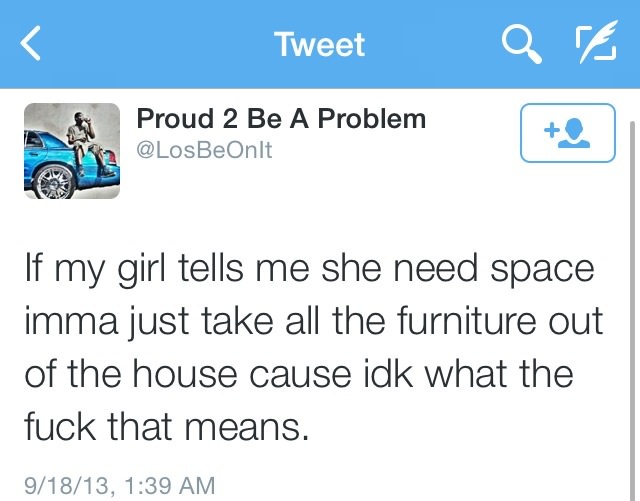Viewport: 640px width, 501px height.
Task: Tap the @LosBeOnIt handle
Action: click(x=204, y=148)
